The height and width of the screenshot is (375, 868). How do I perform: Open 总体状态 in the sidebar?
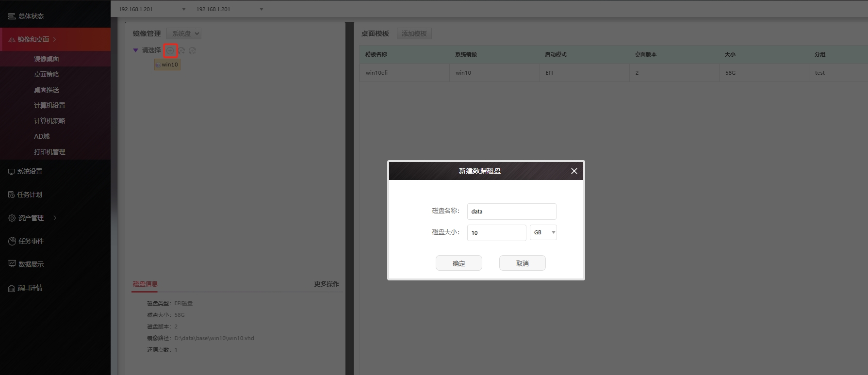(31, 16)
